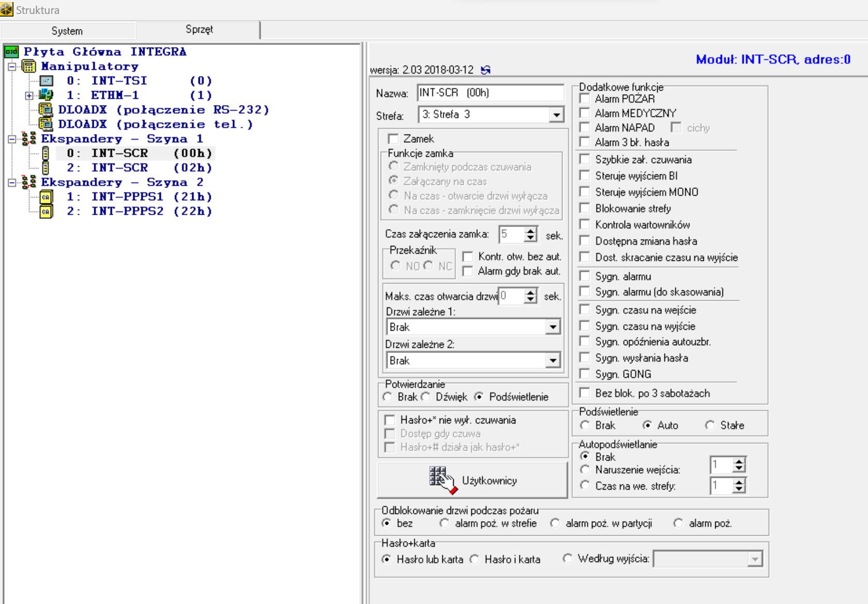The width and height of the screenshot is (868, 604).
Task: Click the Płyta Główna INTEGRA board icon
Action: click(11, 52)
